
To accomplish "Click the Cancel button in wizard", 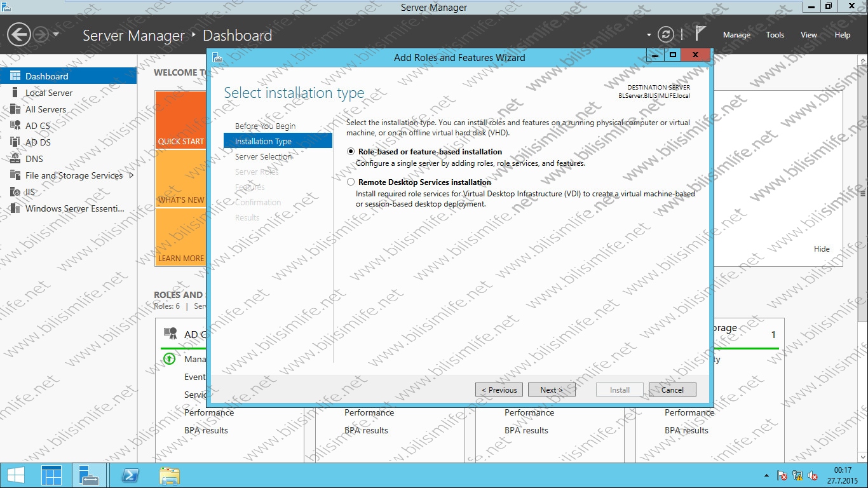I will (672, 390).
